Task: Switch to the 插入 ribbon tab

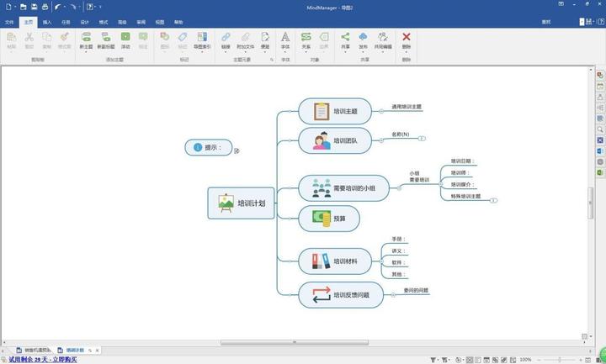Action: (x=47, y=23)
